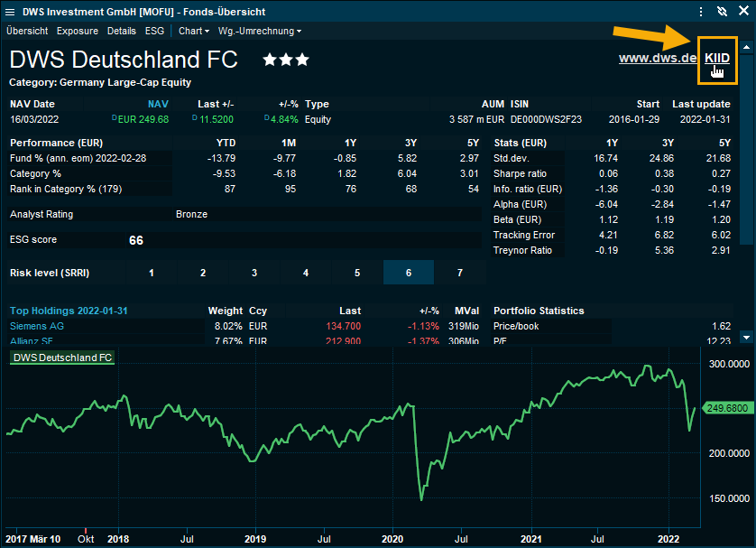756x548 pixels.
Task: Click the DWS Deutschland FC chart legend
Action: 61,358
